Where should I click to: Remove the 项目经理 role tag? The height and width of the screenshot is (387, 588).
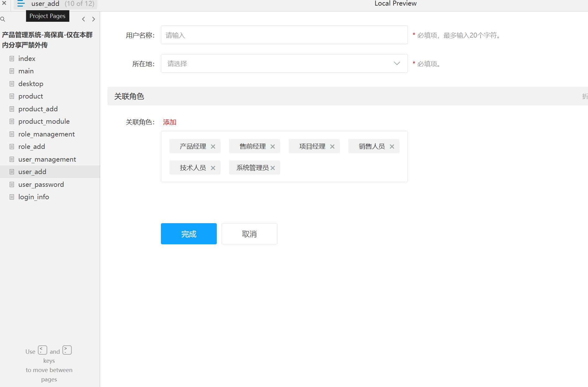click(x=332, y=146)
